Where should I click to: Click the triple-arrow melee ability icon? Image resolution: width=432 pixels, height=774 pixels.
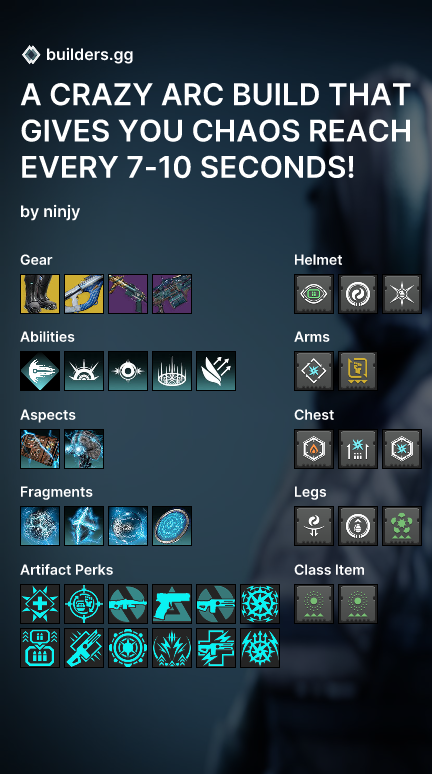point(216,371)
